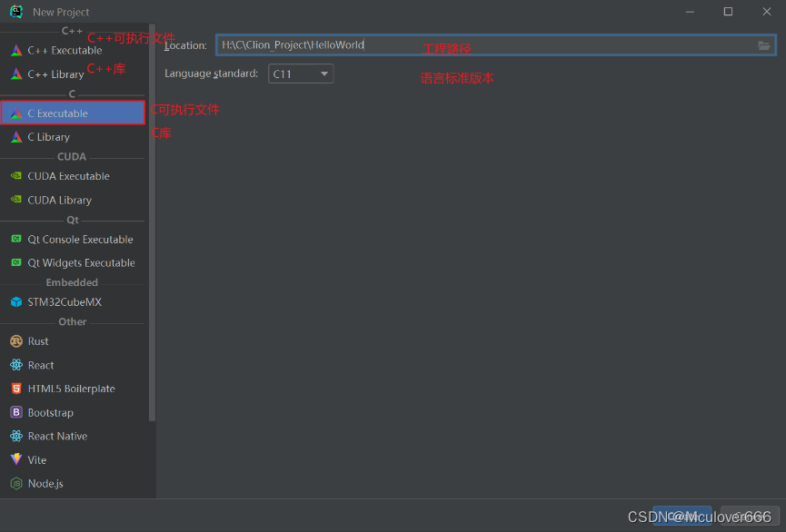Select STM32CubeMX embedded project

[x=73, y=301]
